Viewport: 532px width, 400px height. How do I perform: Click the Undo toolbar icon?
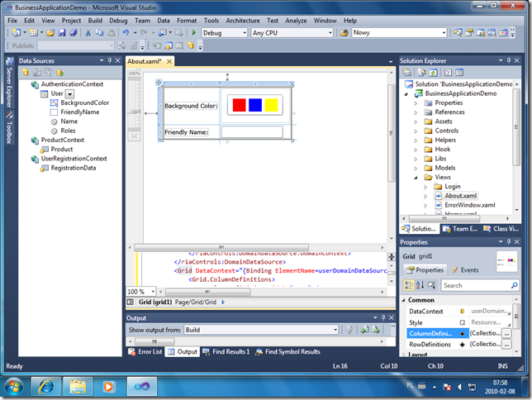click(126, 32)
